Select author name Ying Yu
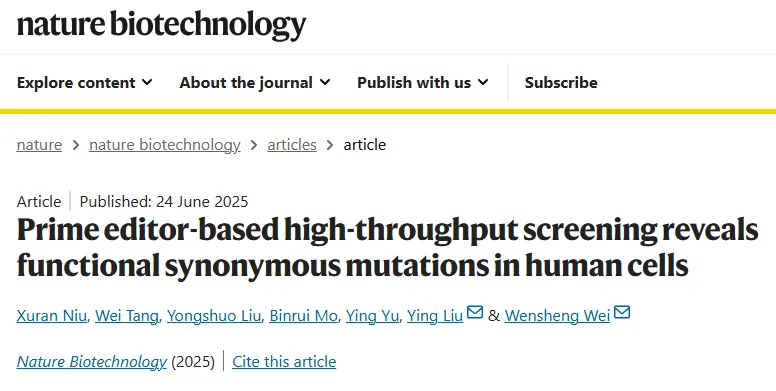 (x=372, y=316)
